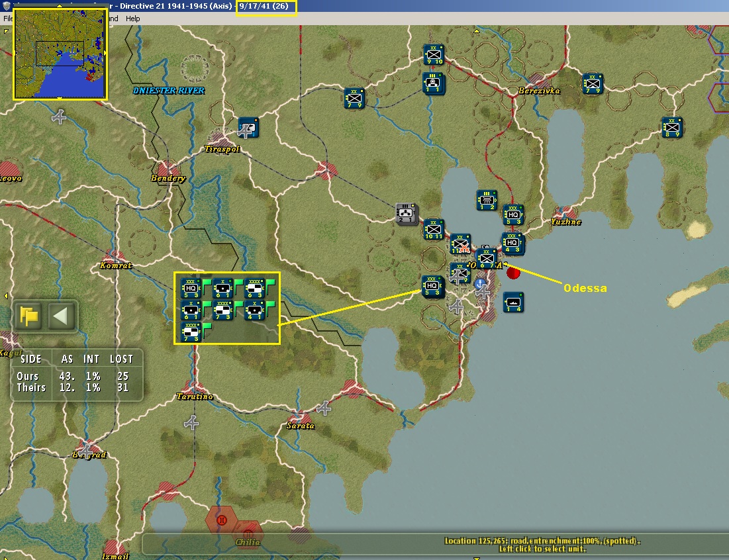Click the blue anchor port icon

coord(480,283)
